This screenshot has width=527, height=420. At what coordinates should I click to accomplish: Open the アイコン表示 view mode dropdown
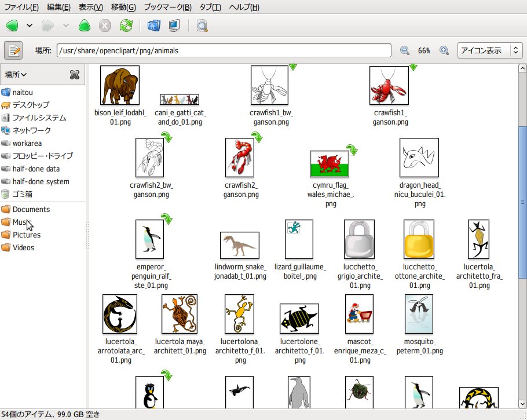point(489,50)
